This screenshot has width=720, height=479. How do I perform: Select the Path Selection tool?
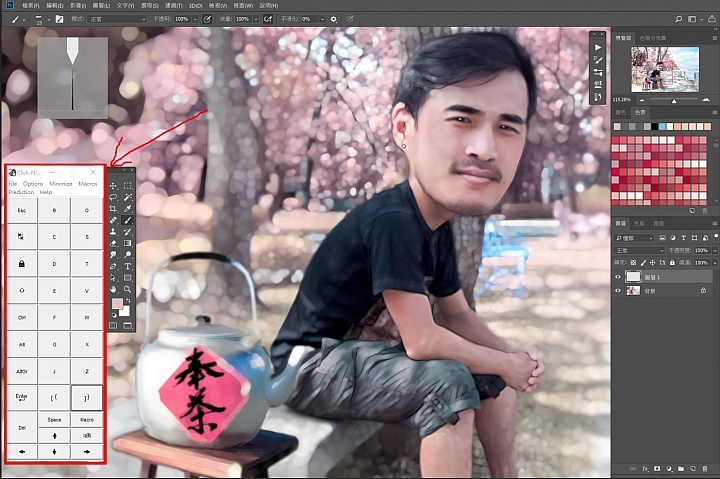point(113,277)
